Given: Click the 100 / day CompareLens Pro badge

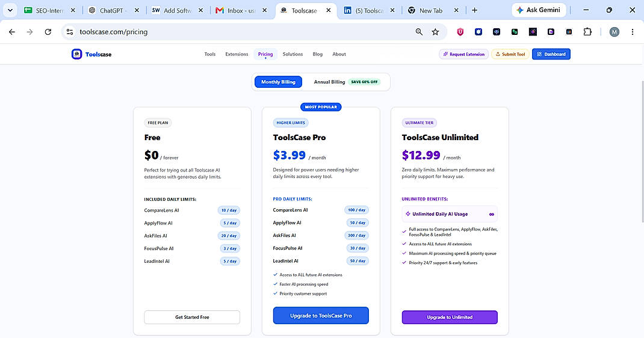Looking at the screenshot, I should click(356, 210).
